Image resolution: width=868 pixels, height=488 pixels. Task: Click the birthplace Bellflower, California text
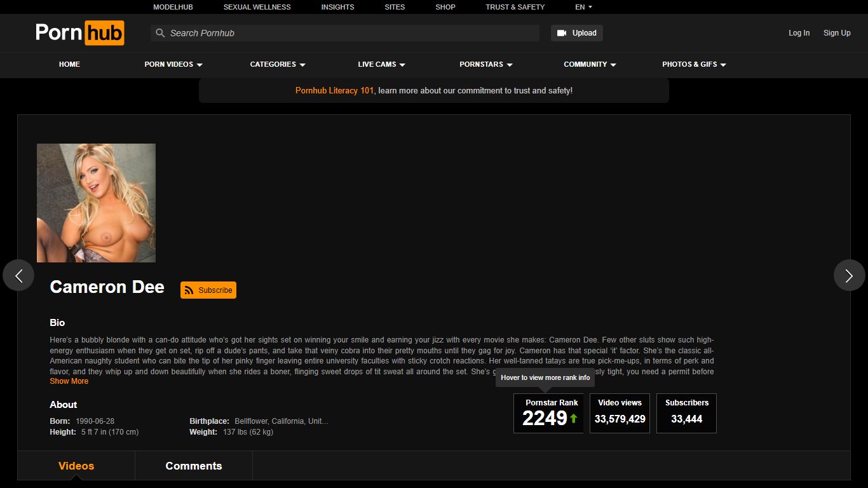click(x=281, y=421)
